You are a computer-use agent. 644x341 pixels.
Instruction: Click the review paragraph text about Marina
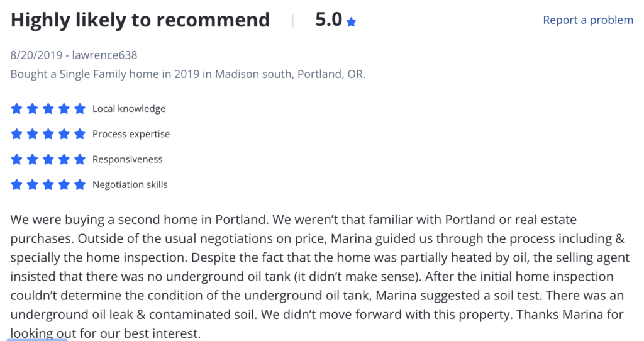click(319, 276)
